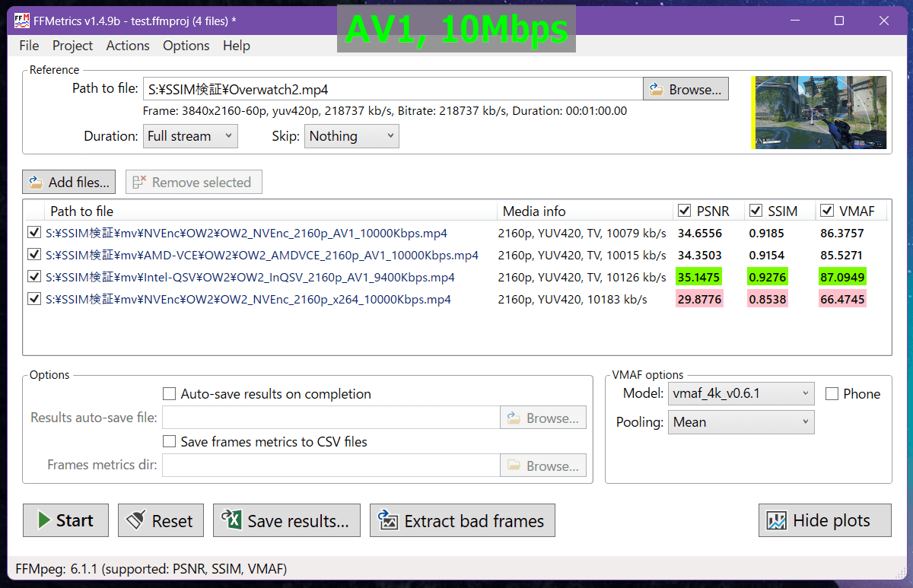
Task: Click the Hide plots button
Action: 825,520
